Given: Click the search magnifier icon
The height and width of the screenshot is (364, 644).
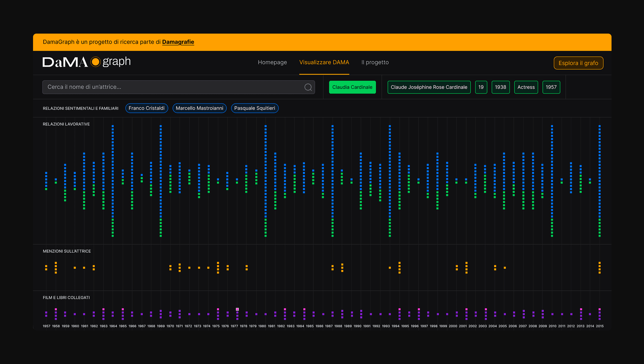Looking at the screenshot, I should [308, 87].
